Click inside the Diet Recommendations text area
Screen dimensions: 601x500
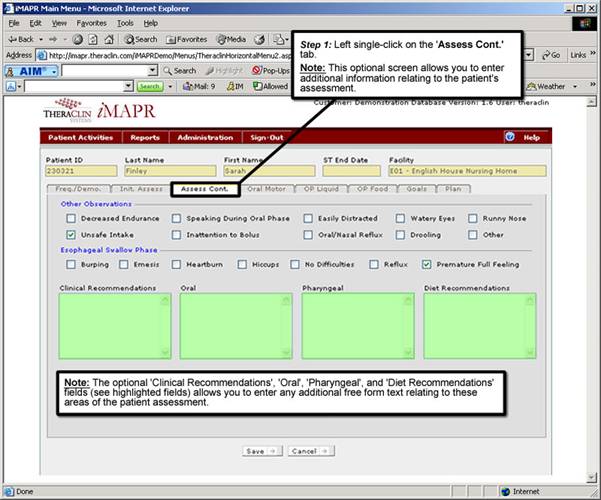tap(479, 326)
